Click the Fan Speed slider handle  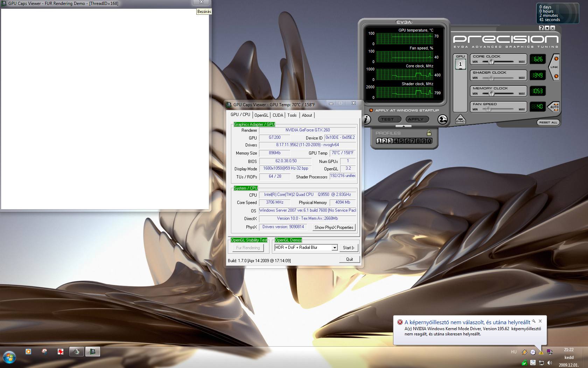[x=489, y=109]
